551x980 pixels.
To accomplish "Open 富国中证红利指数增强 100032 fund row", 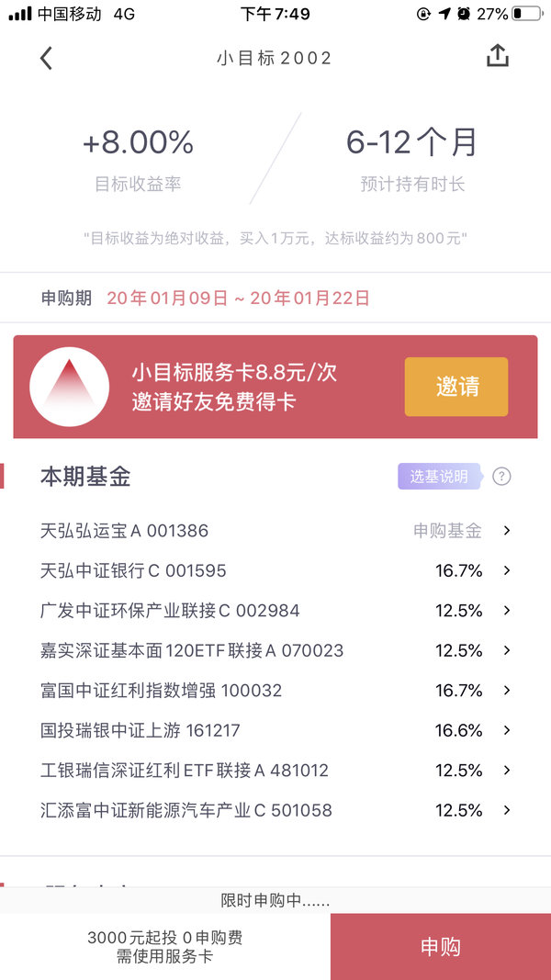I will 275,691.
